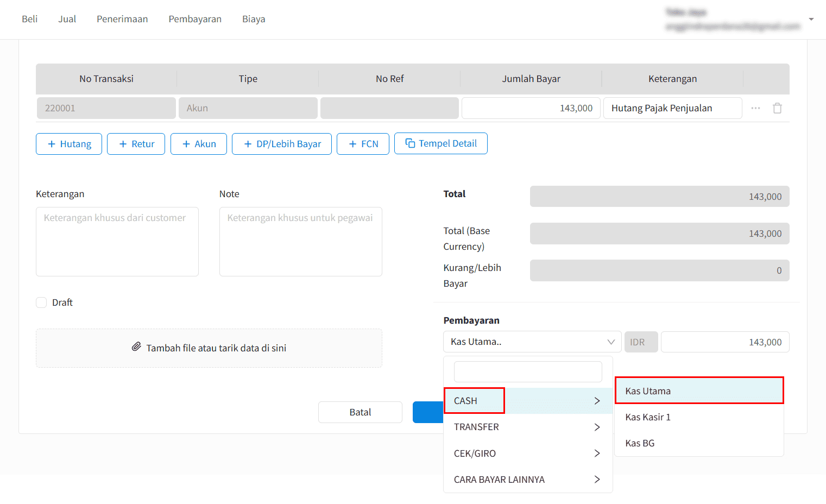Click the Total value field
Image resolution: width=826 pixels, height=504 pixels.
[660, 197]
